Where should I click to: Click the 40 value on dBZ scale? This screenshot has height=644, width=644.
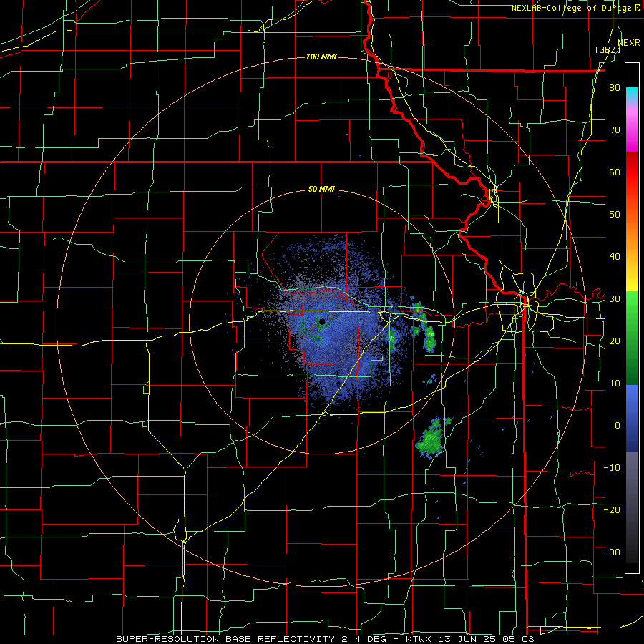(x=615, y=257)
